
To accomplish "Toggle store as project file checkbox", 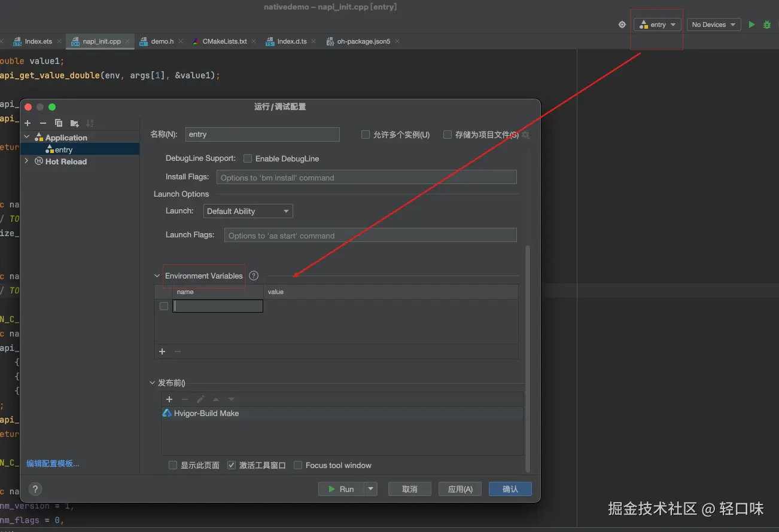I will [447, 134].
